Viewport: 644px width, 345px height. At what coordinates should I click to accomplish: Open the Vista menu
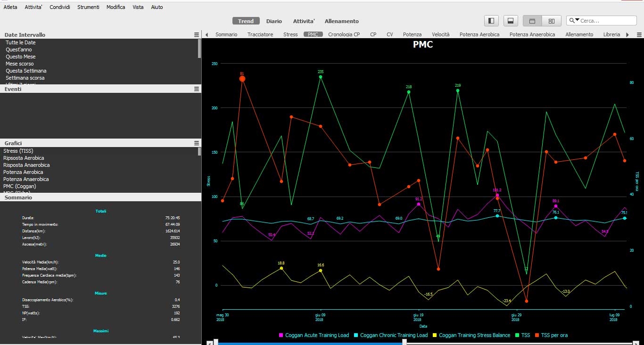(x=138, y=7)
